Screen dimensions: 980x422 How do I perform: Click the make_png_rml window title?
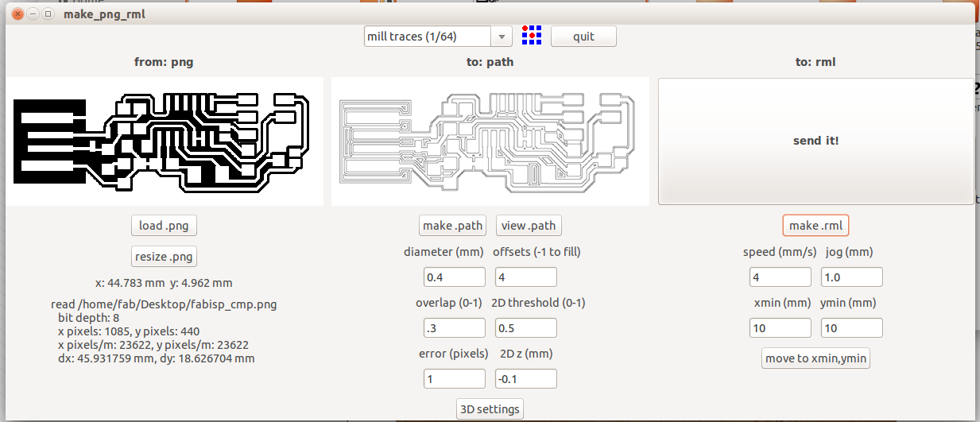[x=104, y=14]
